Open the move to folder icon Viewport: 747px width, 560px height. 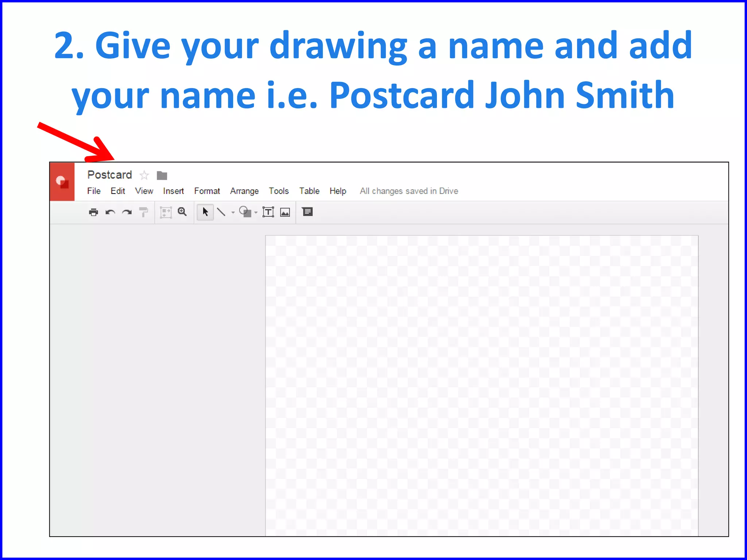(162, 175)
